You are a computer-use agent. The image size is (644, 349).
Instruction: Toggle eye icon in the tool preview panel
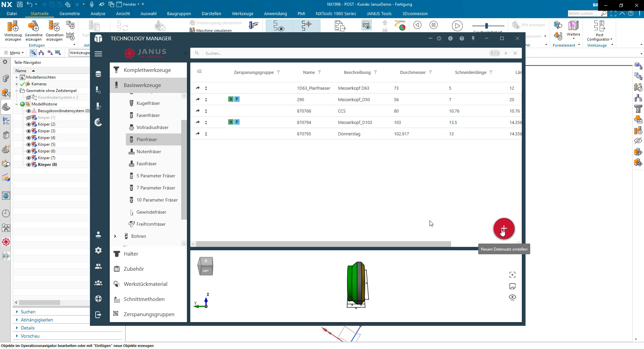click(x=512, y=297)
